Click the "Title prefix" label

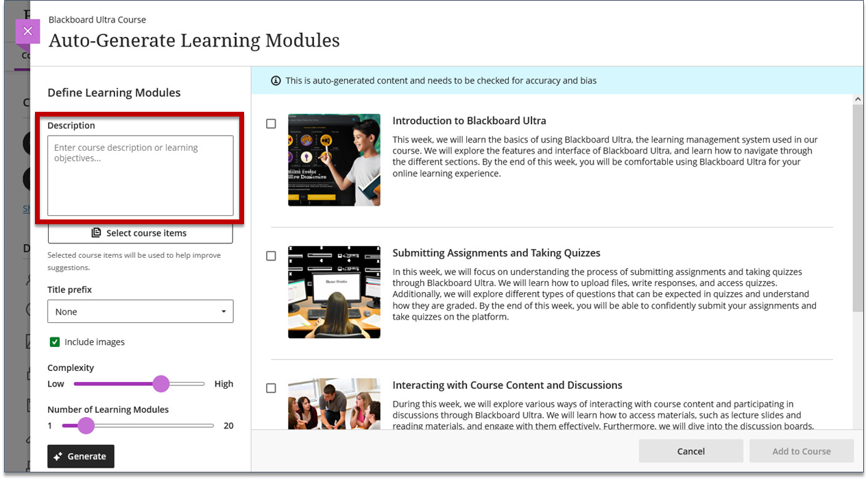pos(69,290)
